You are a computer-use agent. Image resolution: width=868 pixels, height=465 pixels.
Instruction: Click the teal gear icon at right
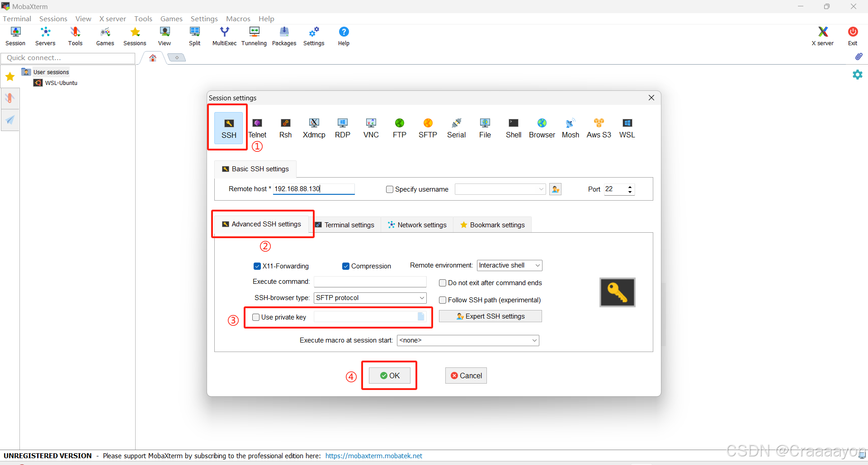[857, 75]
